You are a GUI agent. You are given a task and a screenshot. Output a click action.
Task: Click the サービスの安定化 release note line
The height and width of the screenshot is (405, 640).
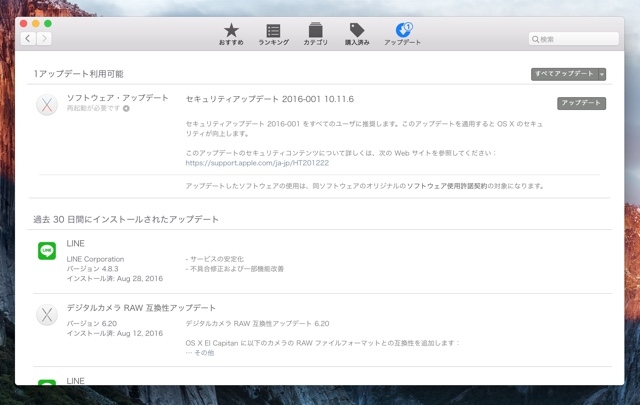215,259
